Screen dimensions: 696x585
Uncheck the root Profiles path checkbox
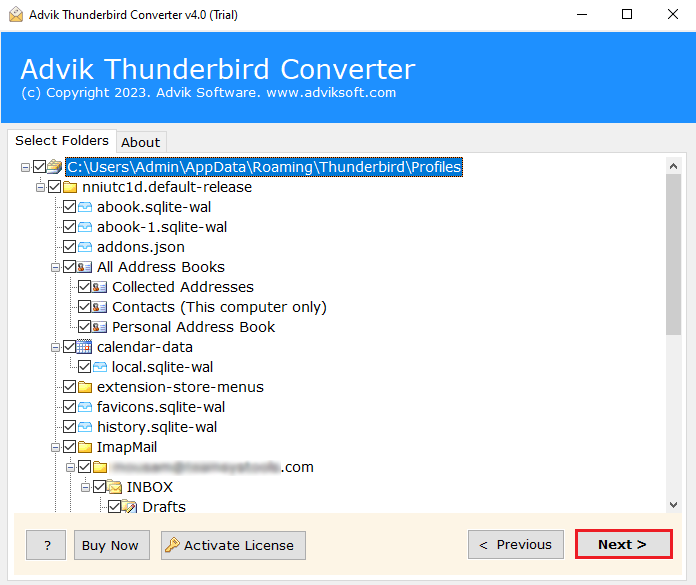point(40,167)
